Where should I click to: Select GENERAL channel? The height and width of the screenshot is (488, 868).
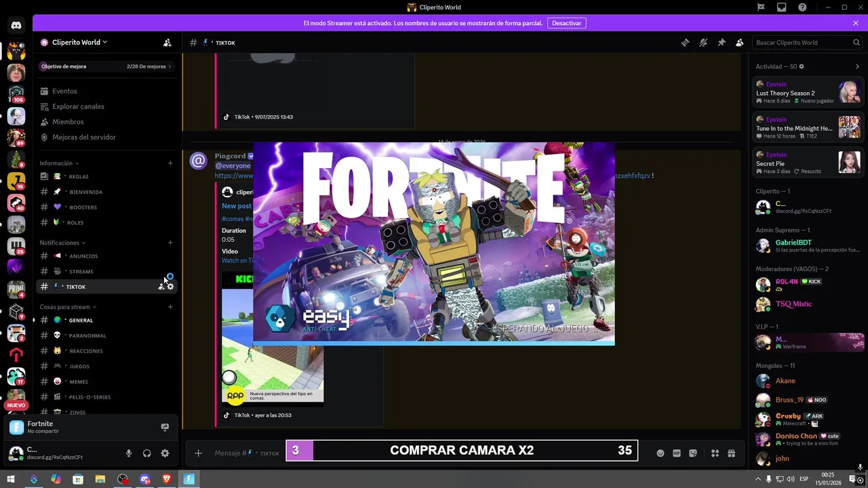click(106, 320)
